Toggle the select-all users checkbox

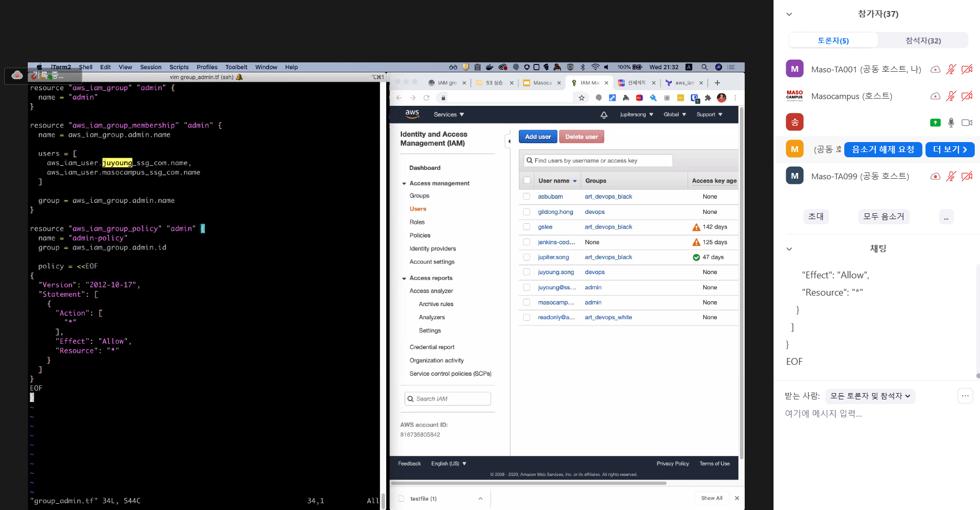(x=527, y=181)
